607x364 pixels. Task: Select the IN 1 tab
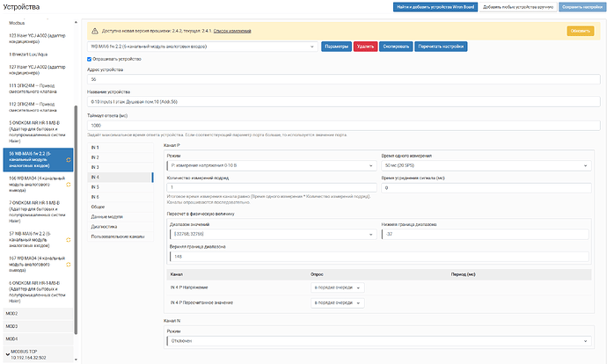tap(121, 148)
